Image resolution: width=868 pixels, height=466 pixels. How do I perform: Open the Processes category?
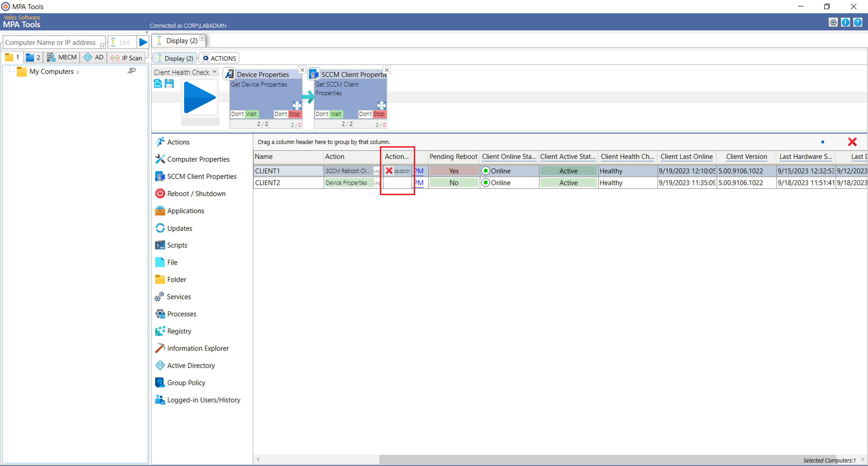176,314
